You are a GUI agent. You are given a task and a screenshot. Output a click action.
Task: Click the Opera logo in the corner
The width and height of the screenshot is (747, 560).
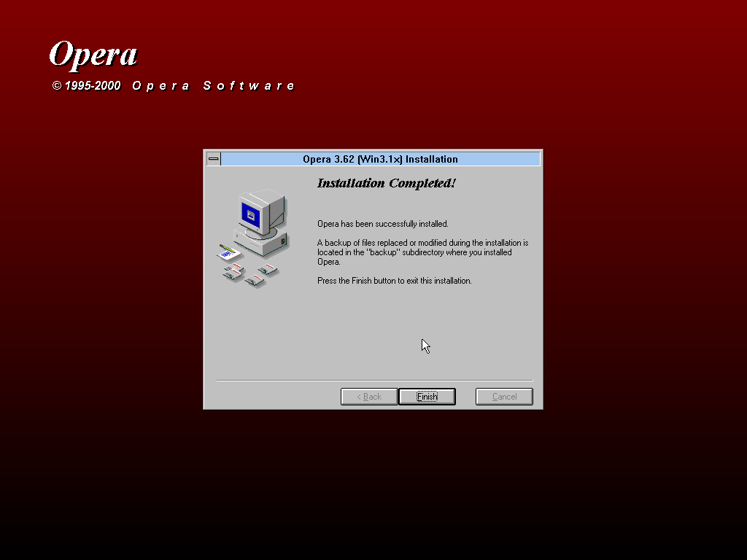tap(93, 55)
